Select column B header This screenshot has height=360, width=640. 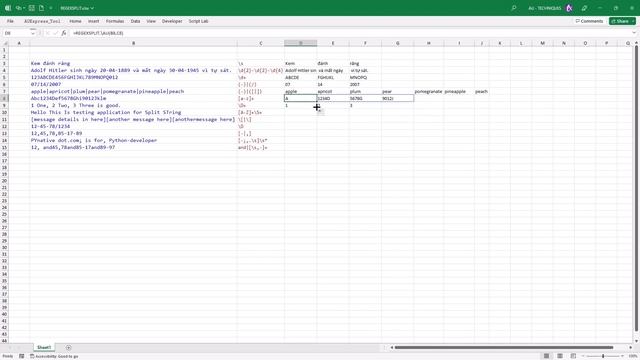point(133,43)
